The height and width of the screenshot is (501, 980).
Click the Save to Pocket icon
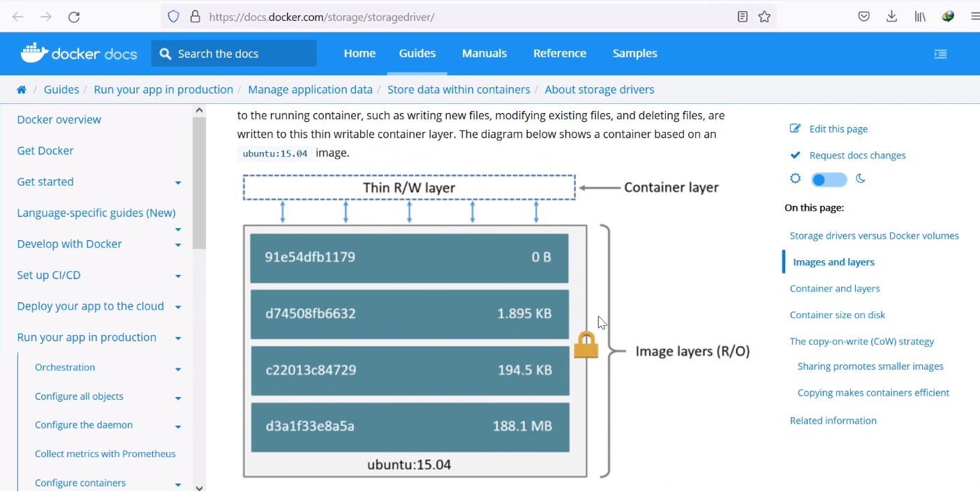tap(864, 17)
